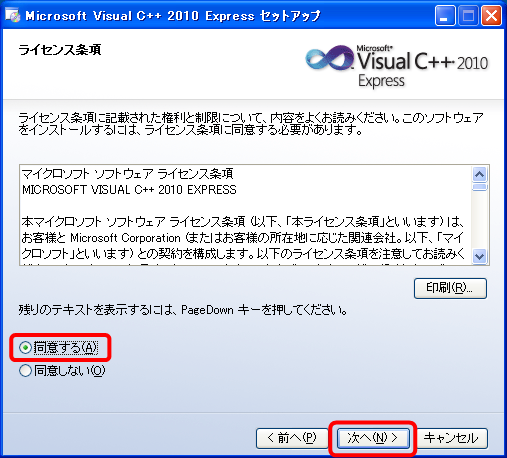Go back with the < 前へ(P) button

click(x=292, y=438)
